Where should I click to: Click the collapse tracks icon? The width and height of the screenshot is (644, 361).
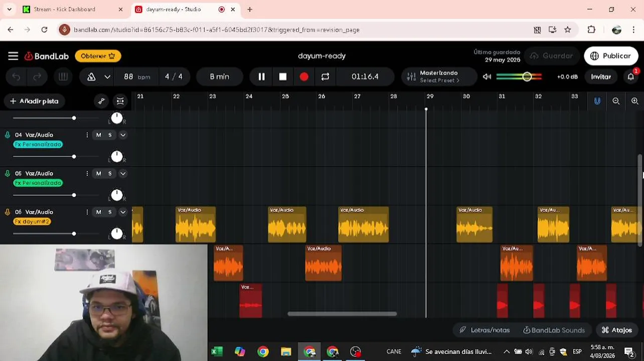[x=120, y=101]
